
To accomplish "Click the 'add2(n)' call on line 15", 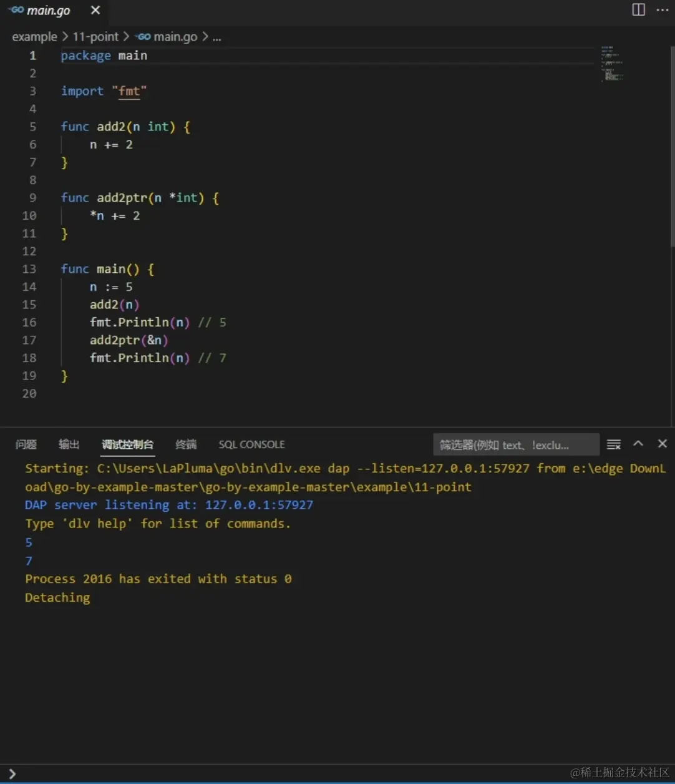I will [115, 305].
